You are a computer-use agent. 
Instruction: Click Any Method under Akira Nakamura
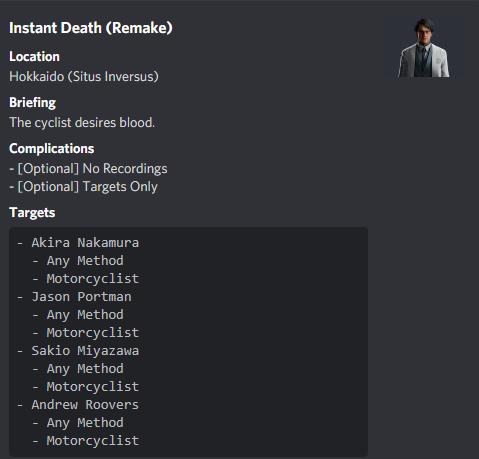pos(85,261)
